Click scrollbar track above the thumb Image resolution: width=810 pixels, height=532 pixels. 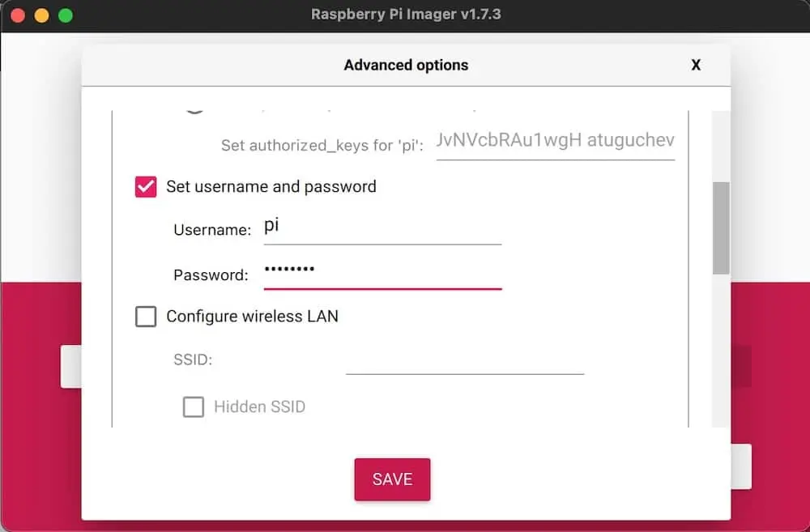pos(721,147)
